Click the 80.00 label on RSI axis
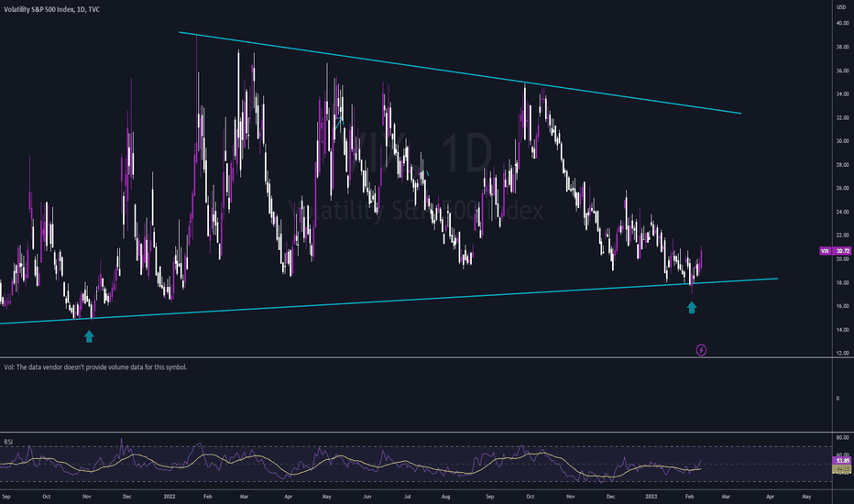 [843, 437]
